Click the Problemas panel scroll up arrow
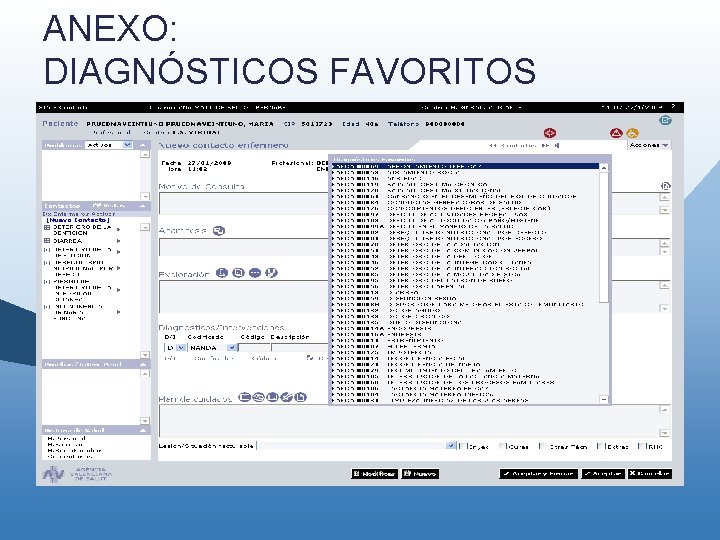This screenshot has width=720, height=540. click(x=145, y=154)
